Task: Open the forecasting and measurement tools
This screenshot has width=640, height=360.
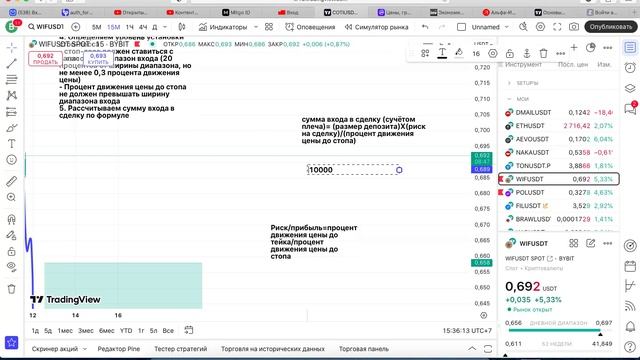Action: [11, 112]
